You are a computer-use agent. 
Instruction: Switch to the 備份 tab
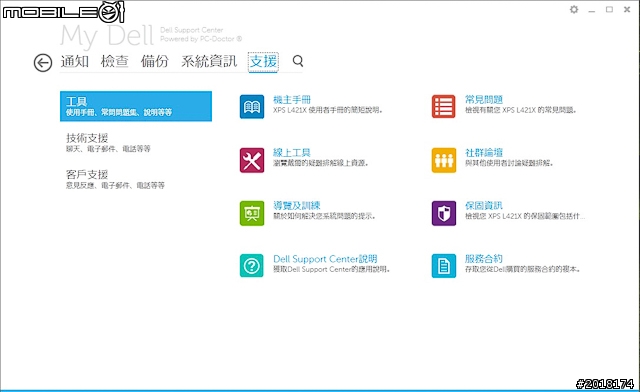155,61
